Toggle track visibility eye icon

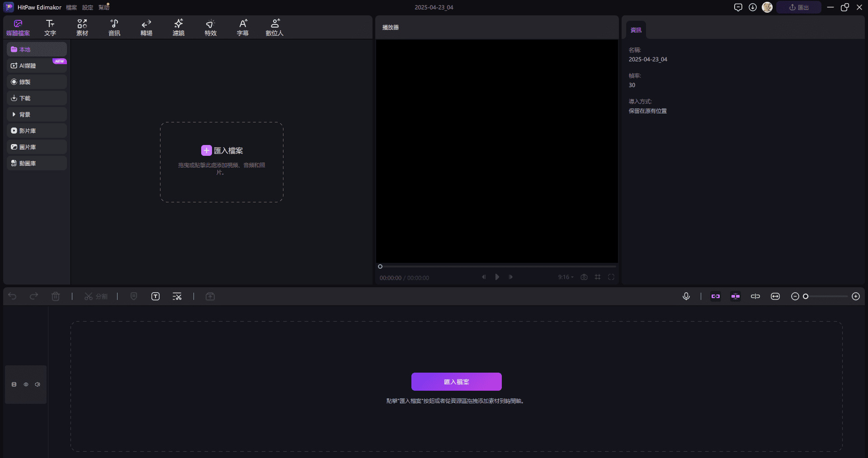(26, 384)
